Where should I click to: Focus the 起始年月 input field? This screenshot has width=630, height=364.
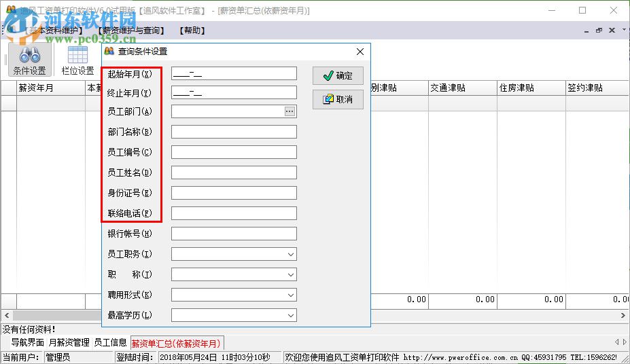tap(234, 73)
